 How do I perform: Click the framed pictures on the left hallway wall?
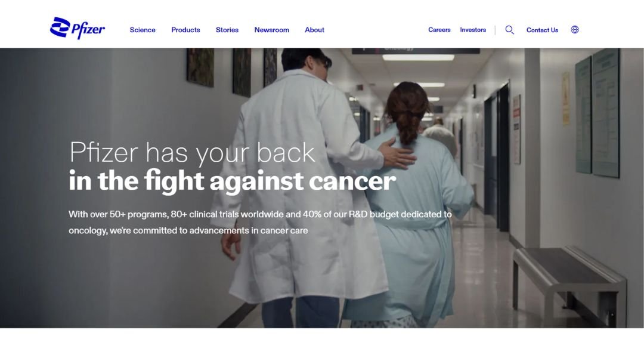(x=231, y=70)
